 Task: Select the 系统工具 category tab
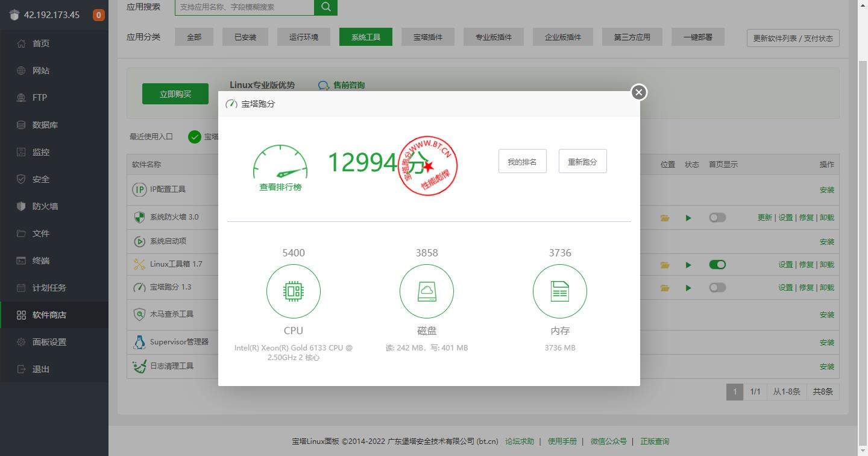click(366, 37)
